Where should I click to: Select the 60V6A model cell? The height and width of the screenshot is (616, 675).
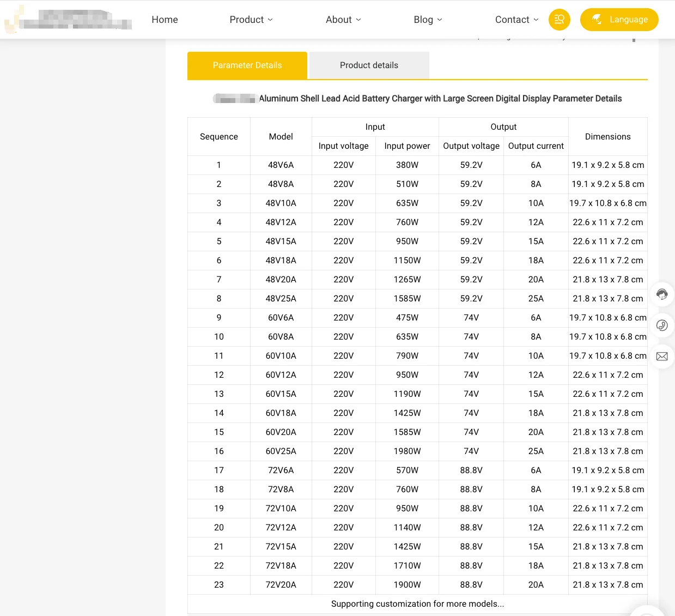[281, 318]
